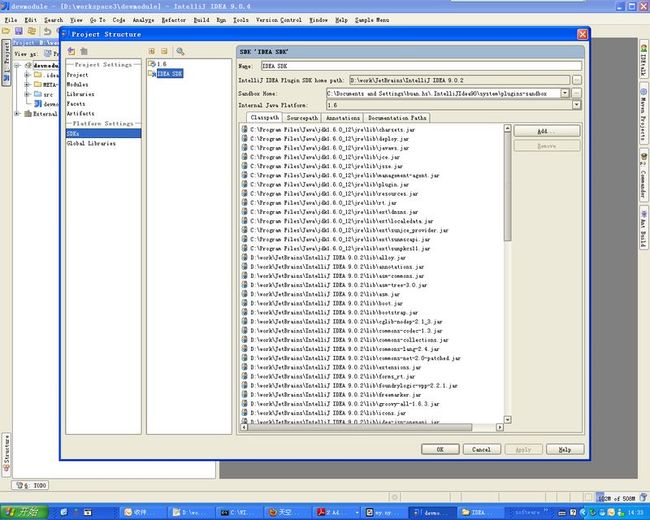Open the Sample Menu menu
This screenshot has width=650, height=520.
coord(372,19)
